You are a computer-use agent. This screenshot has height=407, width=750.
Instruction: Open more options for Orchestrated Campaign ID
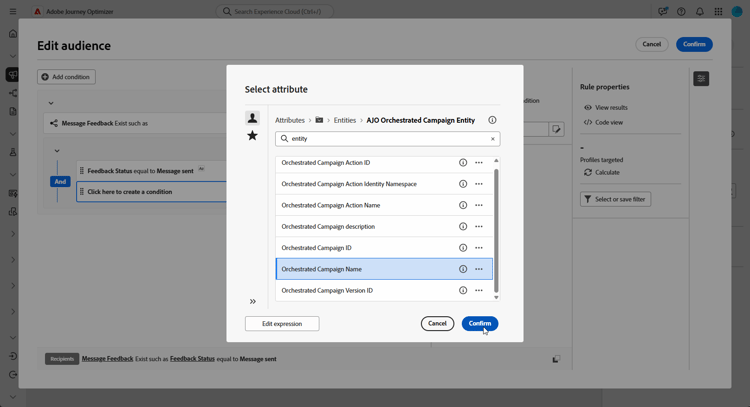pos(479,248)
